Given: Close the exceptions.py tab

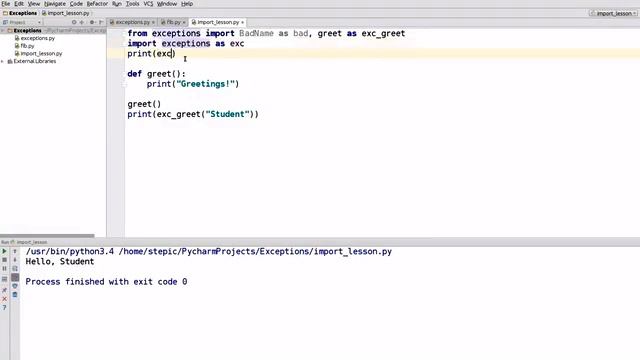Looking at the screenshot, I should click(153, 22).
